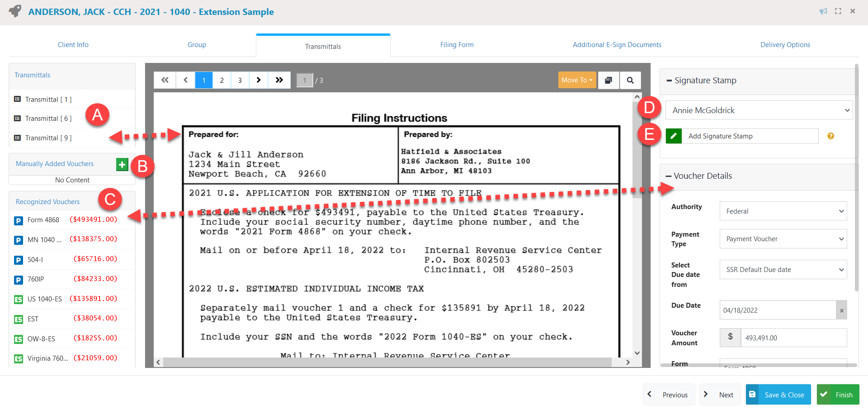The width and height of the screenshot is (868, 415).
Task: Click green plus to add voucher
Action: [x=122, y=164]
